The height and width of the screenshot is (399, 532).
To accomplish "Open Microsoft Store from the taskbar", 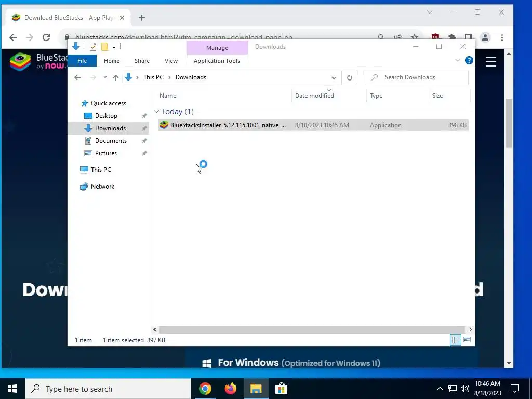I will click(x=281, y=389).
